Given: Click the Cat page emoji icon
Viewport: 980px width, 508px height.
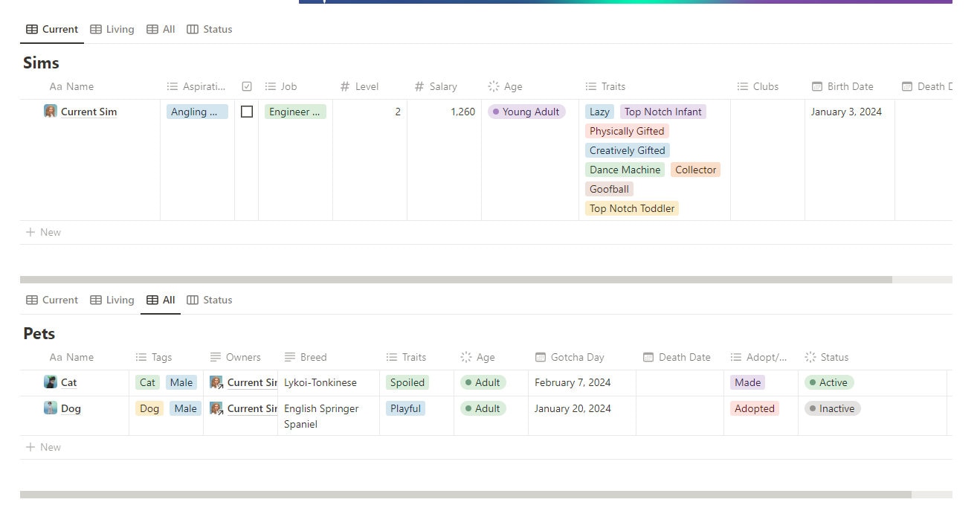Looking at the screenshot, I should tap(51, 382).
